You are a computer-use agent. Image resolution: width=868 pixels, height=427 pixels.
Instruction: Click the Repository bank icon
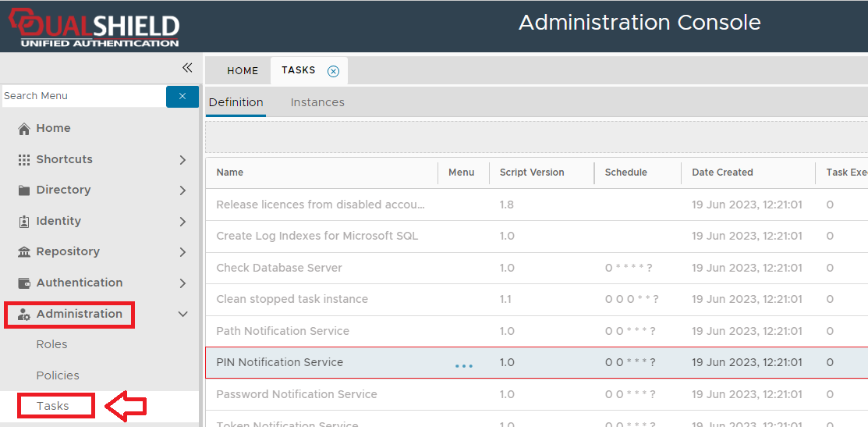click(24, 252)
